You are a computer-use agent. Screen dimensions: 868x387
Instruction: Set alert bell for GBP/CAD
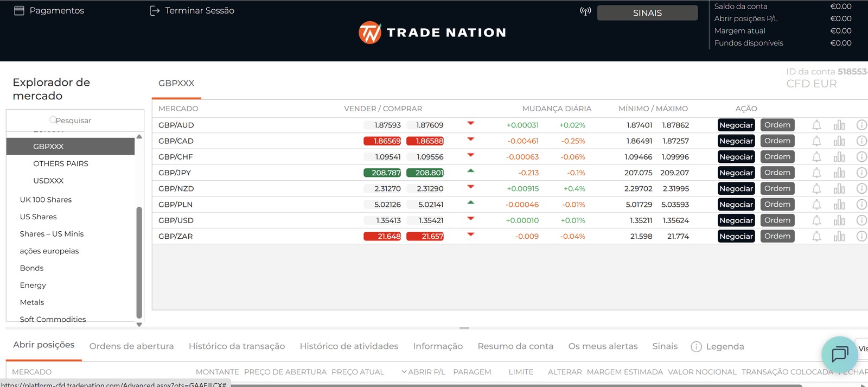816,141
